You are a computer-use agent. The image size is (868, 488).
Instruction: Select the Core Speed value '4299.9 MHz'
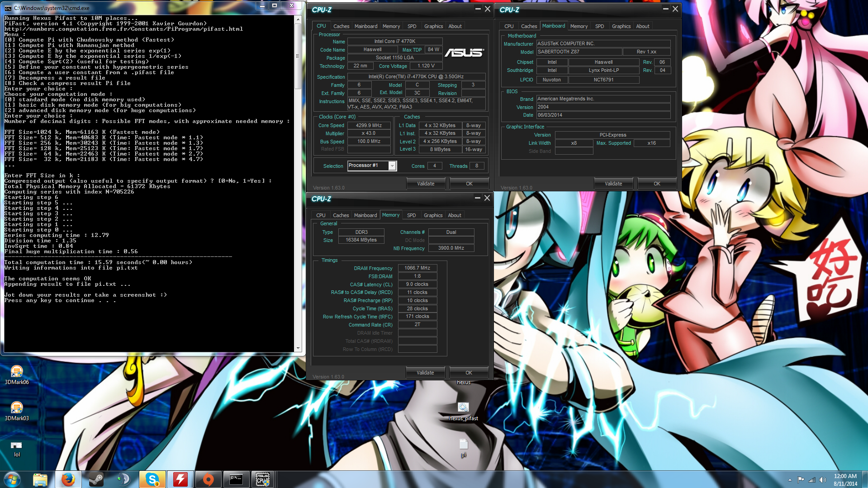coord(369,126)
